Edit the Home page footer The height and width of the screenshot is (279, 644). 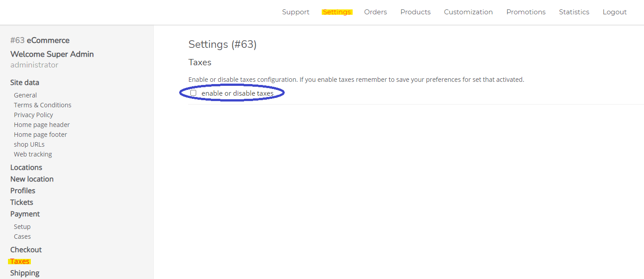pos(41,135)
